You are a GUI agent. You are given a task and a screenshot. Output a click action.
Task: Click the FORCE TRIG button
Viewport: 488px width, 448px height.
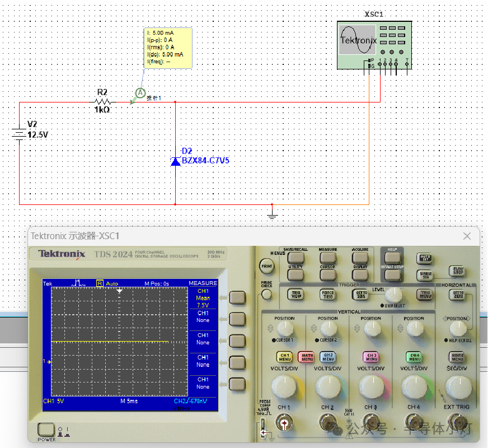pyautogui.click(x=328, y=294)
